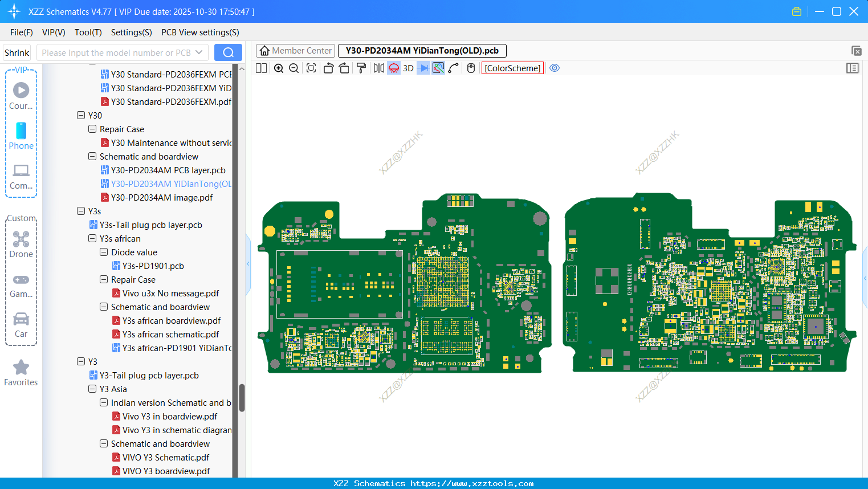868x489 pixels.
Task: Open the ColorScheme selector
Action: 512,68
